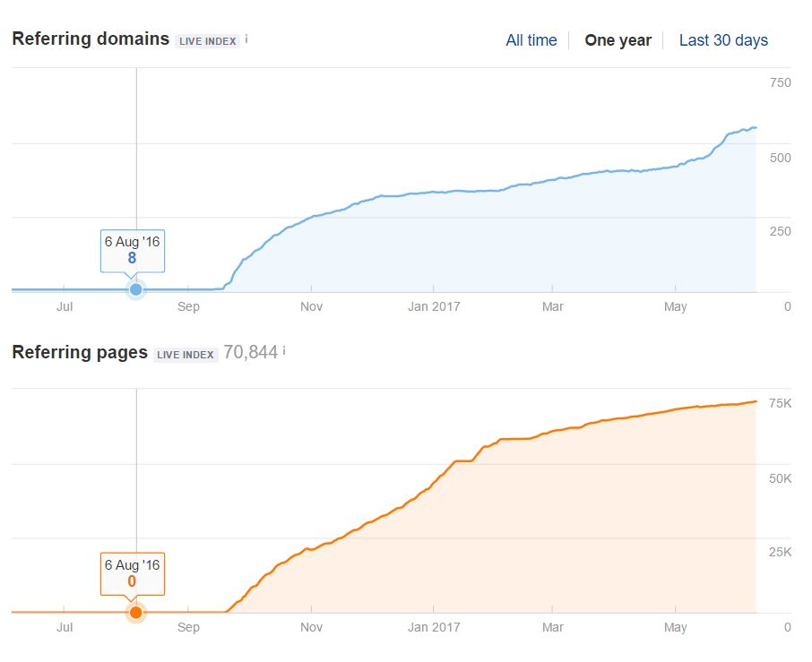Click the 25K axis value on pages chart
Viewport: 812px width, 662px height.
(780, 553)
